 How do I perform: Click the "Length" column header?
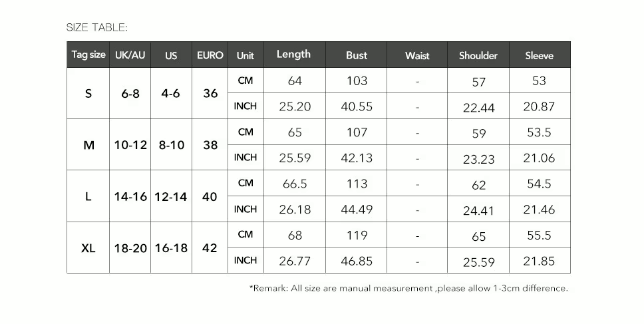(x=293, y=55)
